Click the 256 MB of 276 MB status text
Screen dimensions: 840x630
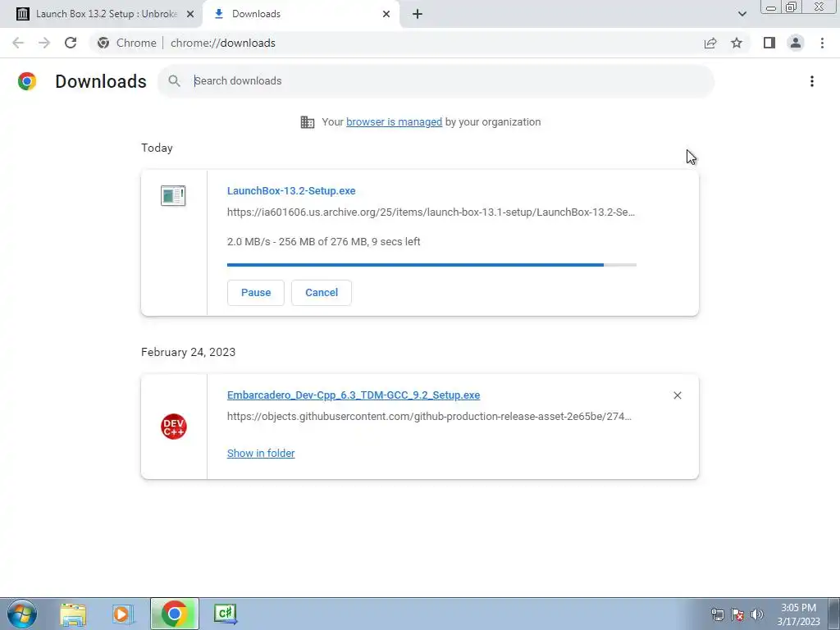coord(322,242)
